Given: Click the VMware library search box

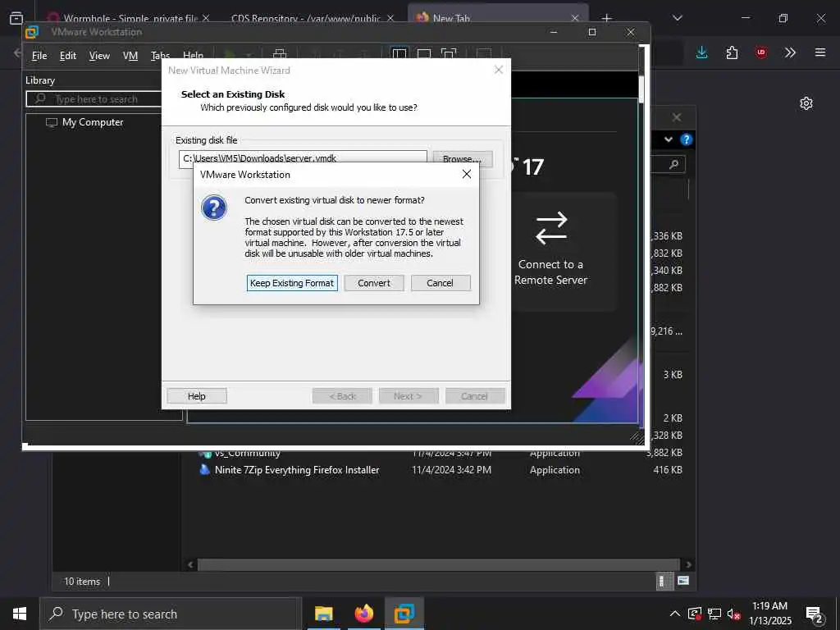Looking at the screenshot, I should coord(94,99).
